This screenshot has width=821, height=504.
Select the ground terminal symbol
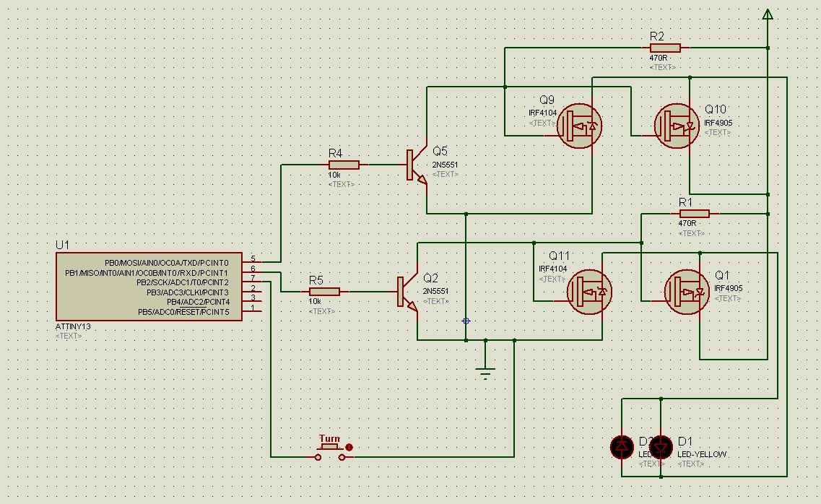[485, 373]
